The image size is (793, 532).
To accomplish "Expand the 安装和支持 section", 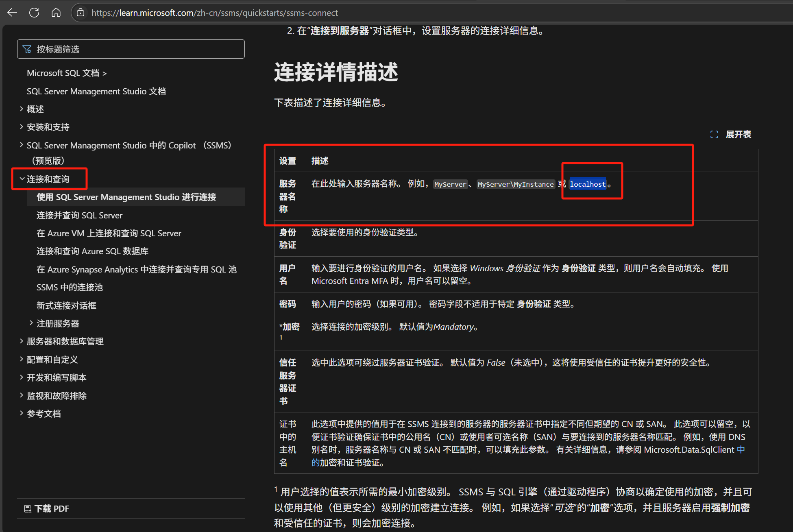I will pyautogui.click(x=22, y=127).
